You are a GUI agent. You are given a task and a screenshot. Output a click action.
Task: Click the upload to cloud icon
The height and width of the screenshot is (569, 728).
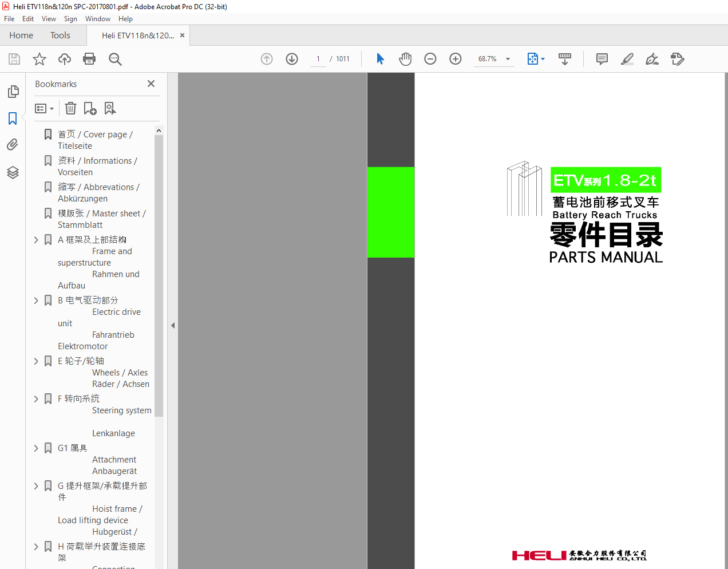pyautogui.click(x=65, y=59)
